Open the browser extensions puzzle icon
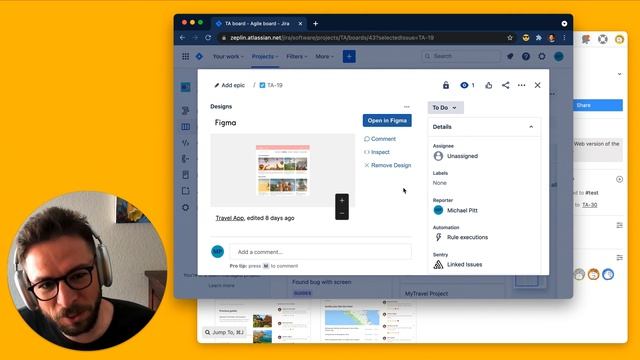The image size is (640, 360). tap(539, 38)
